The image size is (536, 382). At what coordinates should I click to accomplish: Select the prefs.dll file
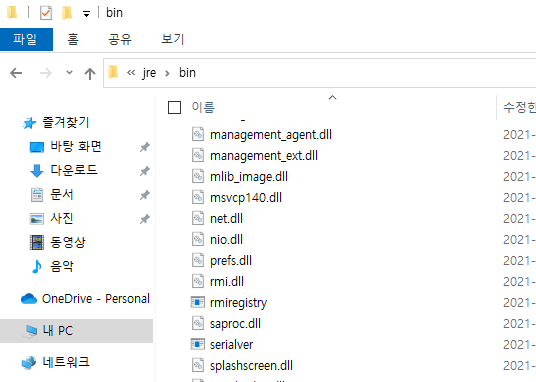point(231,261)
